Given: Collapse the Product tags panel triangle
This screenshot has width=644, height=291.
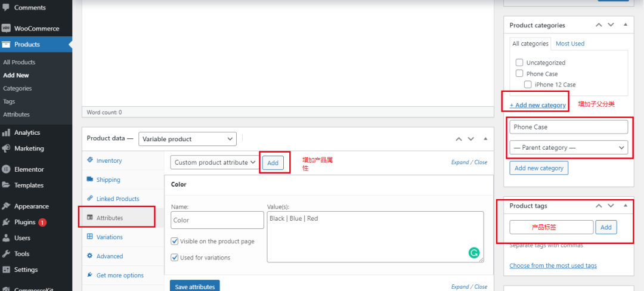Looking at the screenshot, I should tap(625, 205).
